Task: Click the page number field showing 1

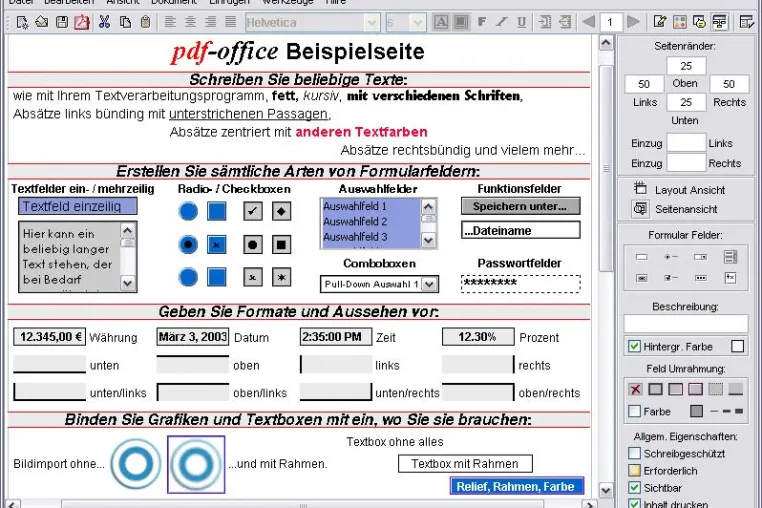Action: pos(610,22)
